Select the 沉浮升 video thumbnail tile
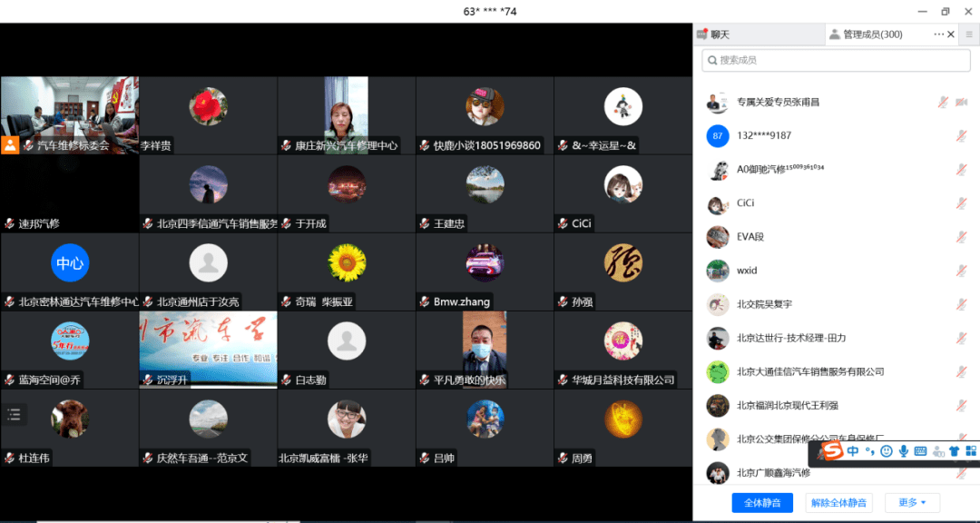The image size is (980, 523). 208,350
